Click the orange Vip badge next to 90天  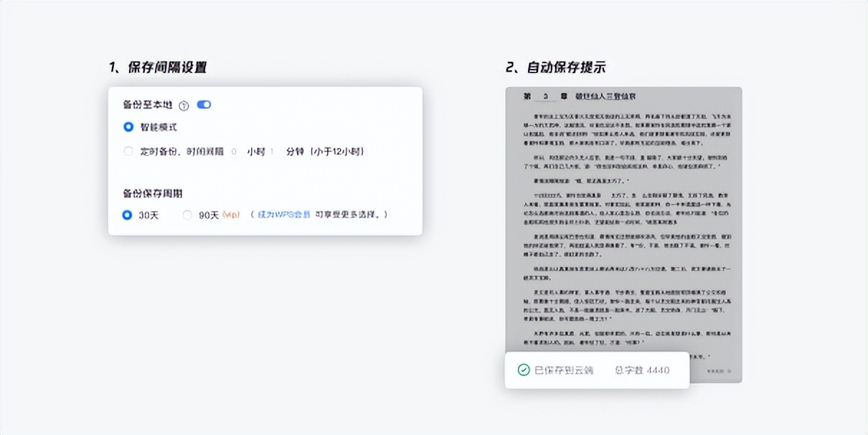(x=232, y=215)
